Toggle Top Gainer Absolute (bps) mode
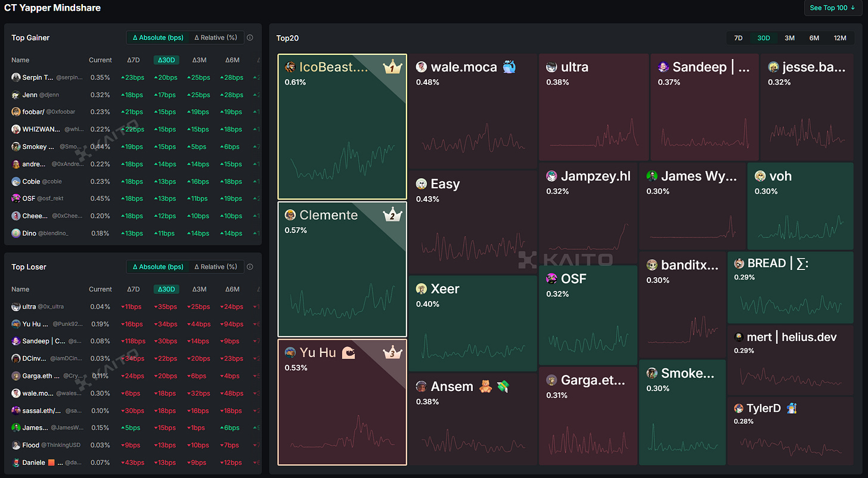The height and width of the screenshot is (478, 868). (x=158, y=38)
